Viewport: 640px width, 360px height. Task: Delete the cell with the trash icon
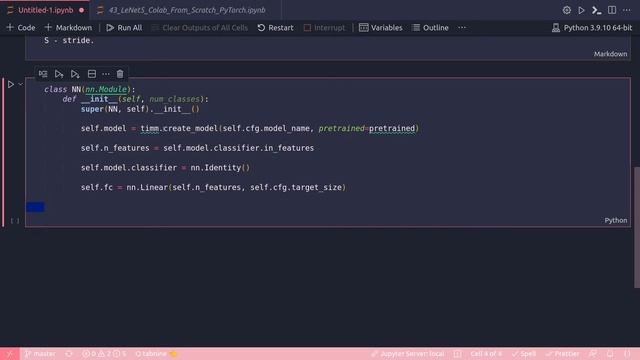(120, 74)
